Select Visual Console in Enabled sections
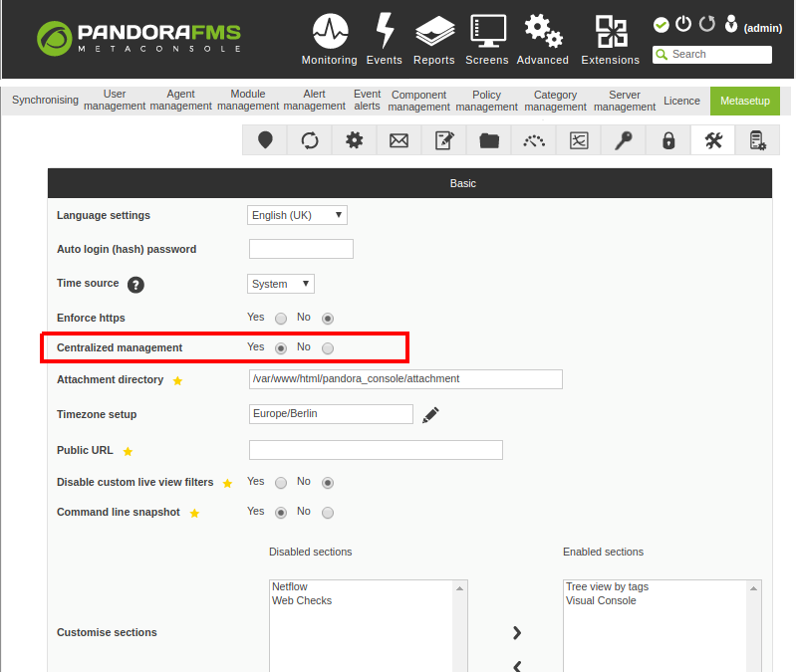The height and width of the screenshot is (672, 797). click(601, 600)
